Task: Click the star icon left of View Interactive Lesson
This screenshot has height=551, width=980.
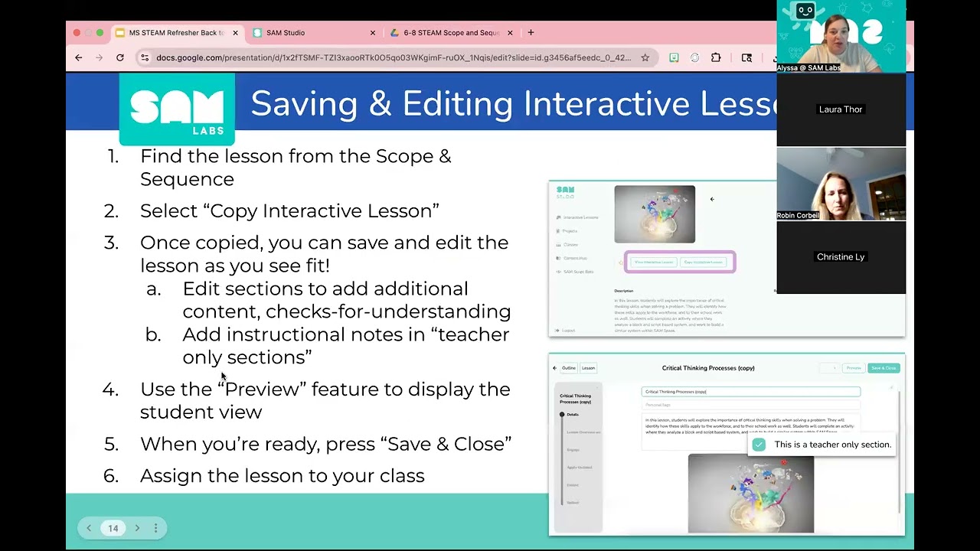Action: pyautogui.click(x=620, y=262)
